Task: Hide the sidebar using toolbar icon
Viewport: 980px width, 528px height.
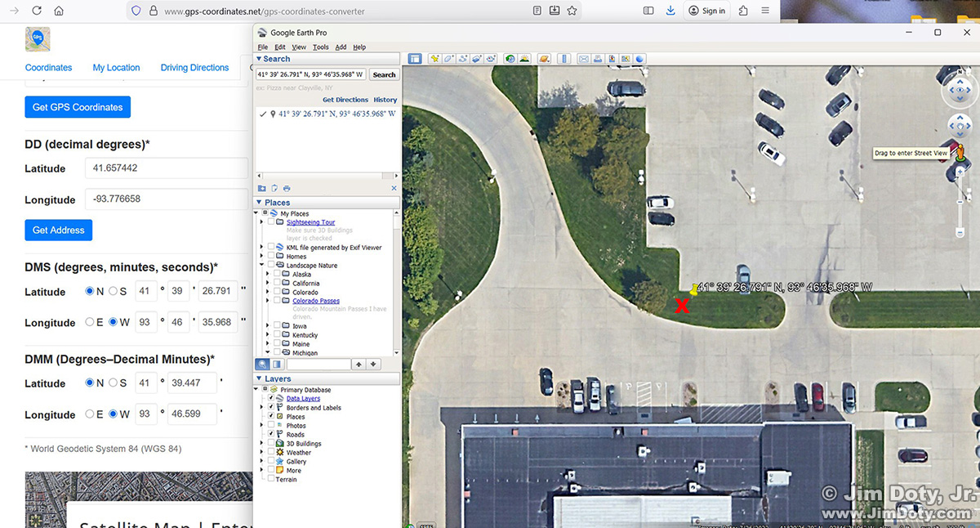Action: point(415,59)
